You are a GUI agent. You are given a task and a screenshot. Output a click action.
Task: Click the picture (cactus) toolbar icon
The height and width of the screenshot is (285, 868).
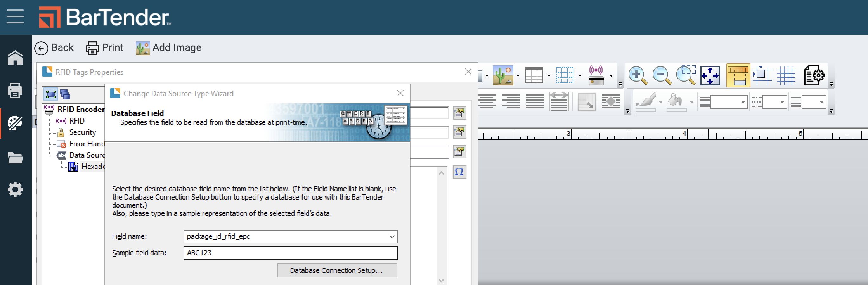pyautogui.click(x=503, y=75)
